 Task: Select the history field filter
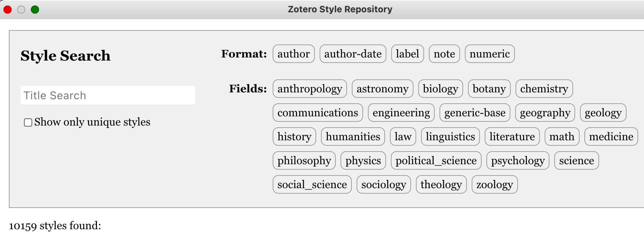294,136
